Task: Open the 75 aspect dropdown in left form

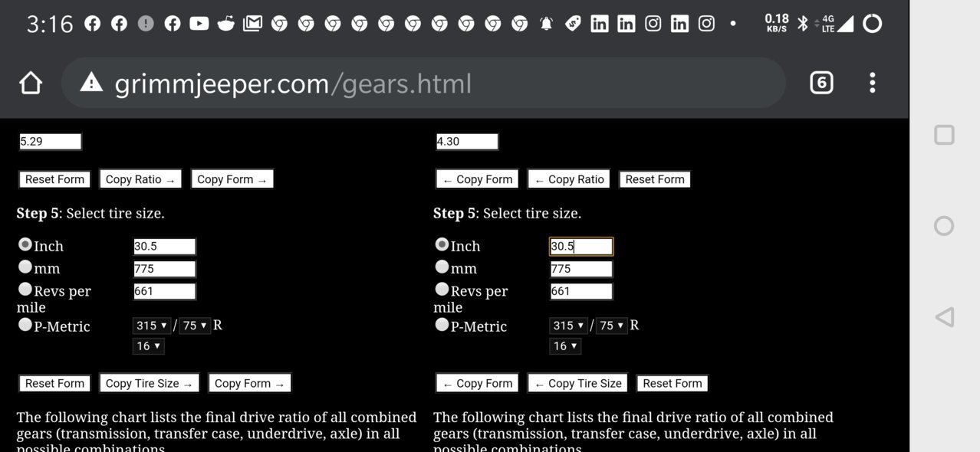Action: 195,326
